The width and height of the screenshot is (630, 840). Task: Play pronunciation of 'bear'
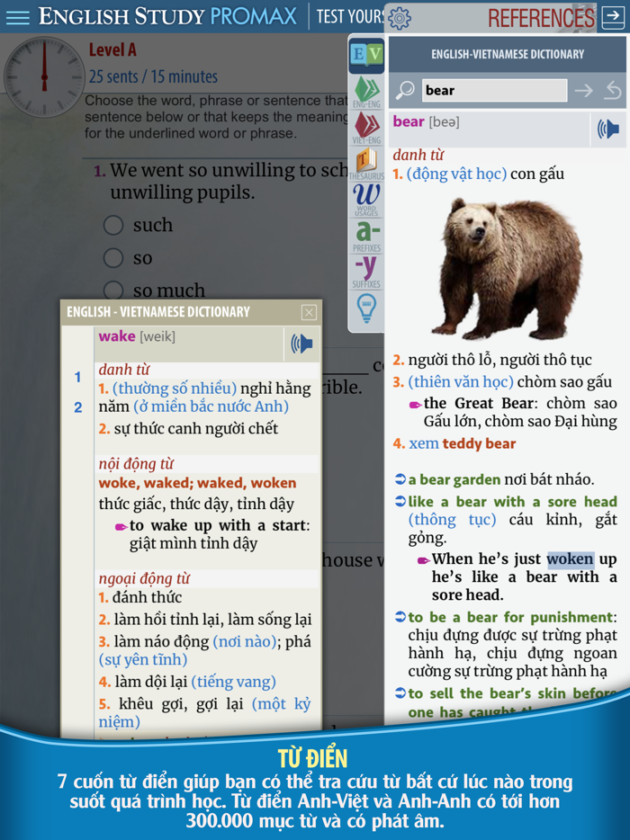coord(608,129)
